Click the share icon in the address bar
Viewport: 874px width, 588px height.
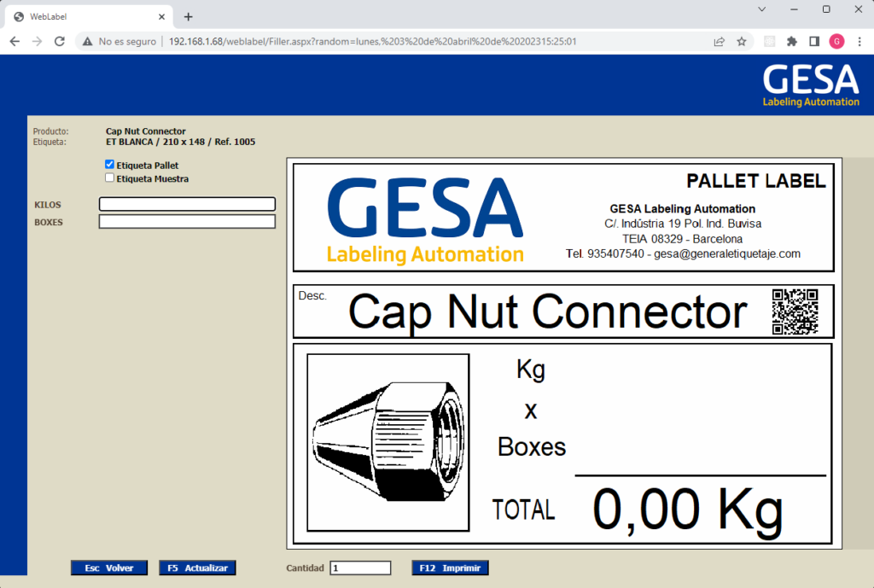click(x=719, y=41)
